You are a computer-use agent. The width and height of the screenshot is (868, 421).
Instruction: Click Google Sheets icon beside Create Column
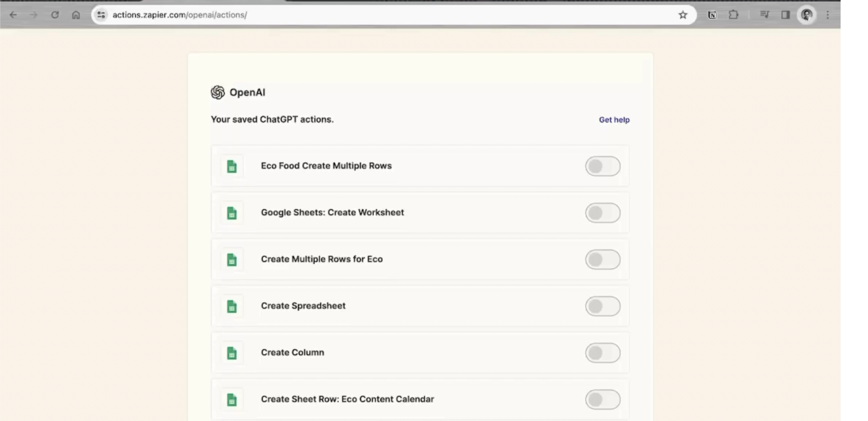tap(232, 353)
